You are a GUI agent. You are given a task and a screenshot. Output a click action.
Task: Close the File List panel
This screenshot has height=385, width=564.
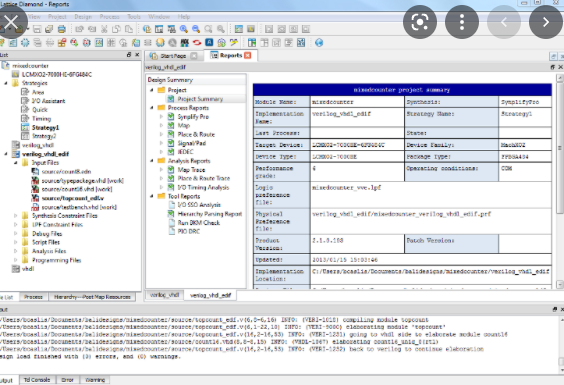pyautogui.click(x=137, y=55)
